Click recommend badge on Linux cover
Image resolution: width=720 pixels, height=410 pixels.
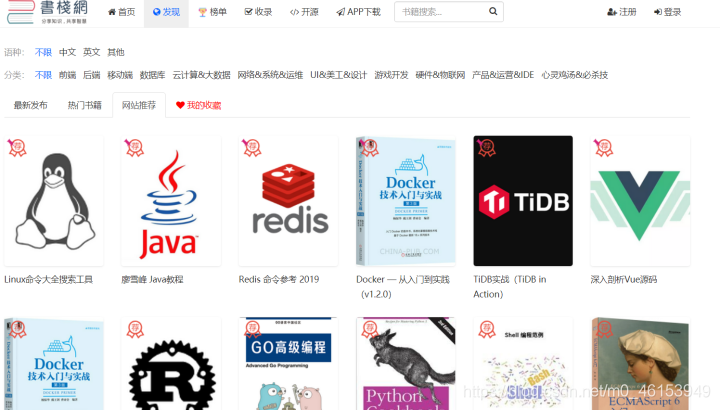tap(17, 148)
